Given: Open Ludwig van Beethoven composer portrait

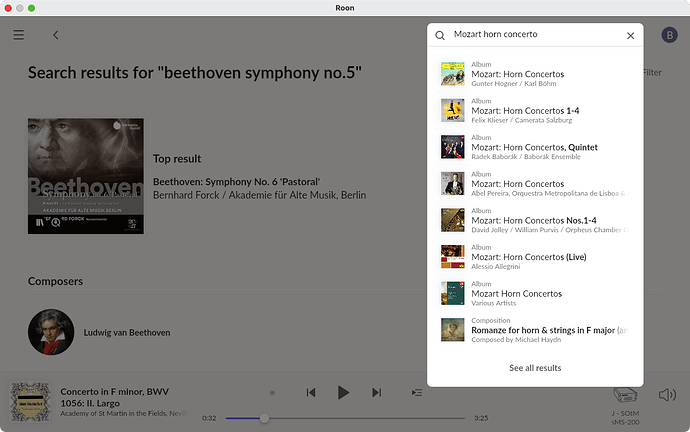Looking at the screenshot, I should [x=51, y=332].
